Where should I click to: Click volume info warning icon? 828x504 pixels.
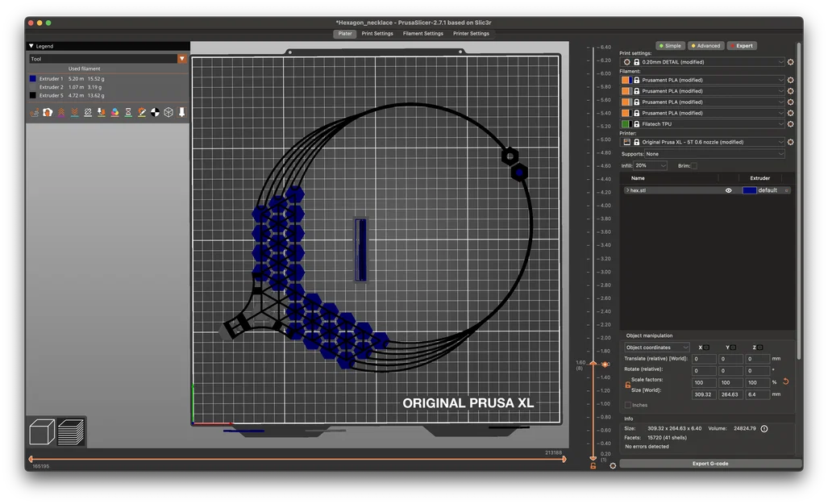point(764,428)
